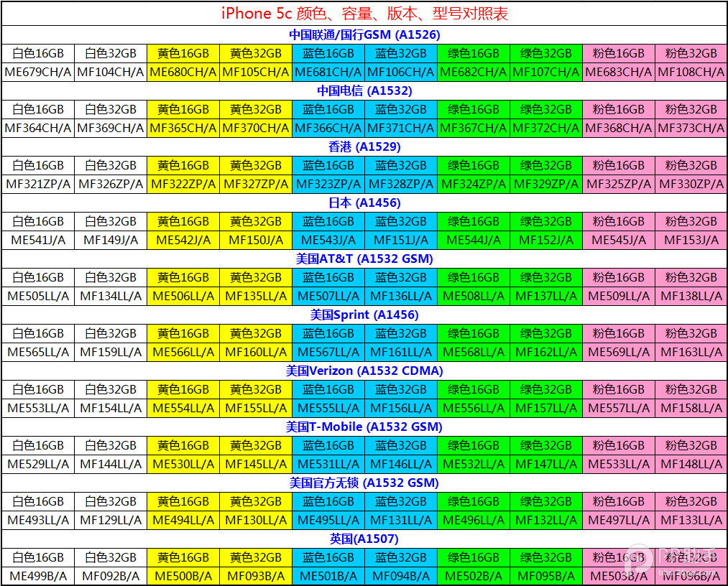Select pink cell MF108CH/A
Screen dimensions: 728x586
[691, 73]
